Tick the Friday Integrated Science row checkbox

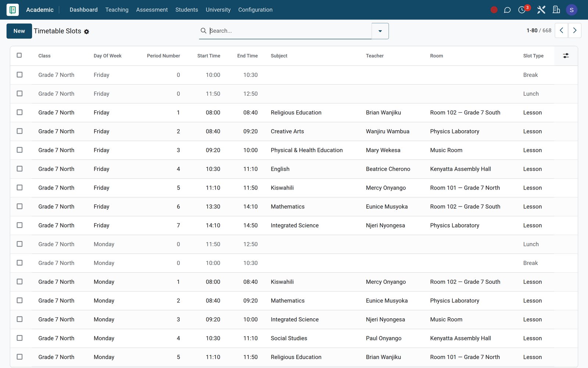click(x=19, y=225)
